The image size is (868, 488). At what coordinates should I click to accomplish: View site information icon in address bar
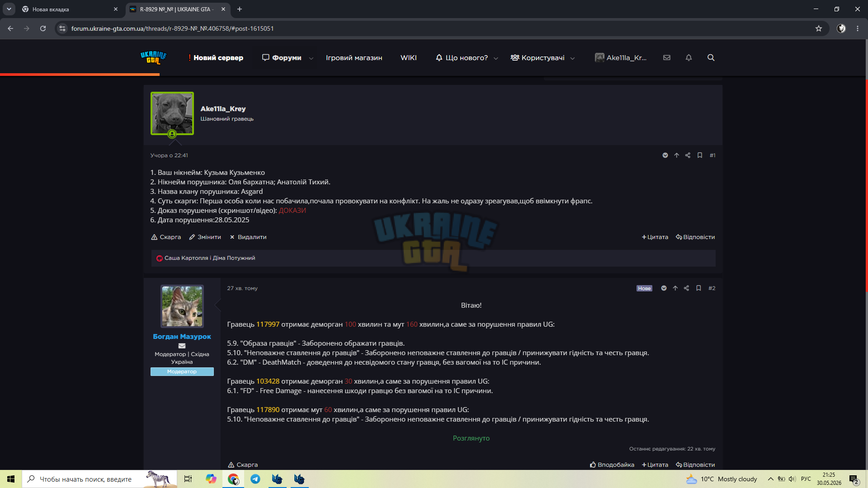[x=62, y=28]
